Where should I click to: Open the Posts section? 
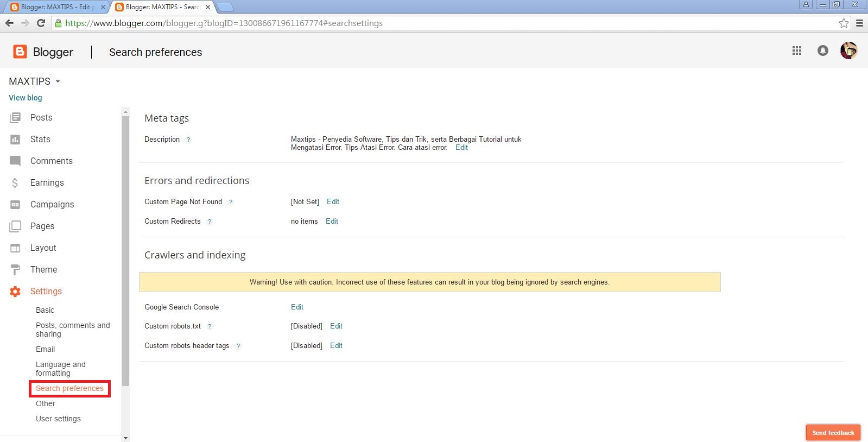41,117
